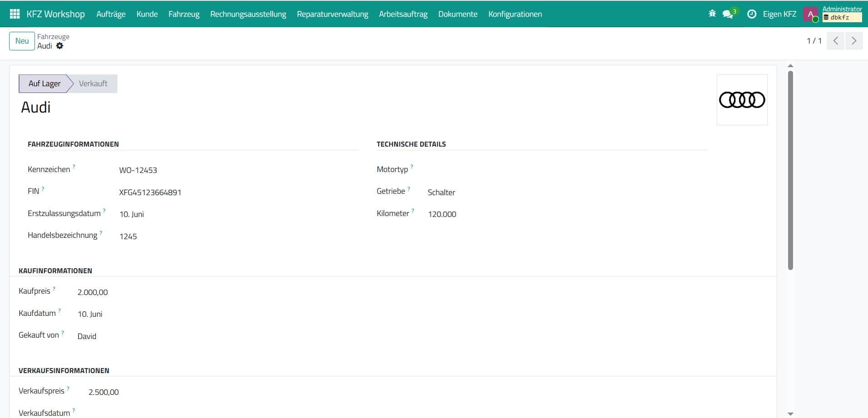Show help tooltip for Gekauft von
Viewport: 868px width, 418px height.
coord(62,332)
